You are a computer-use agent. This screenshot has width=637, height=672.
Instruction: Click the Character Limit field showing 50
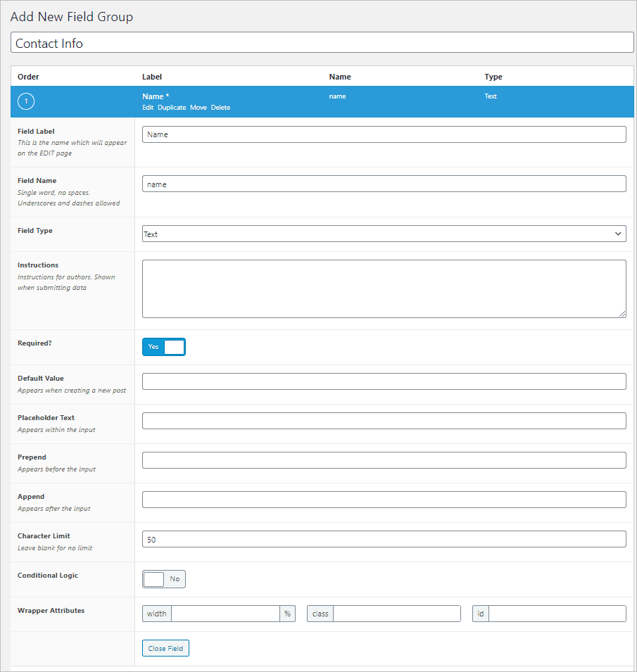click(384, 539)
